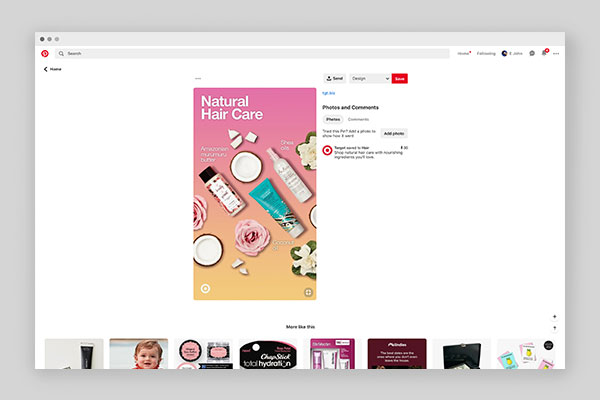Focus the Search input field
Viewport: 600px width, 400px height.
(253, 54)
